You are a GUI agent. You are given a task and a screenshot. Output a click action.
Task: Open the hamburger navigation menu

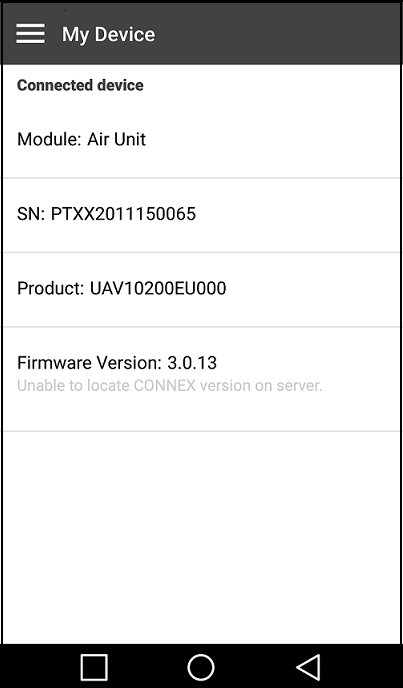pos(30,34)
